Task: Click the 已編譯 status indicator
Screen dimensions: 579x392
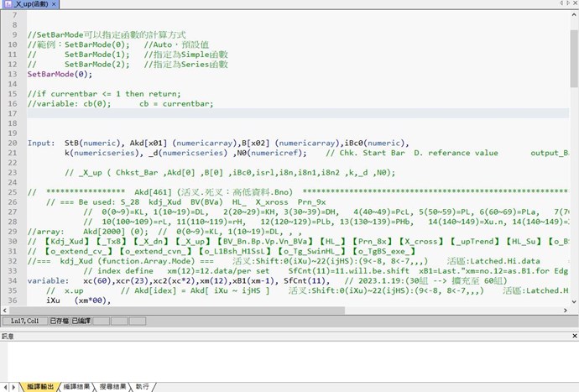Action: pos(81,321)
